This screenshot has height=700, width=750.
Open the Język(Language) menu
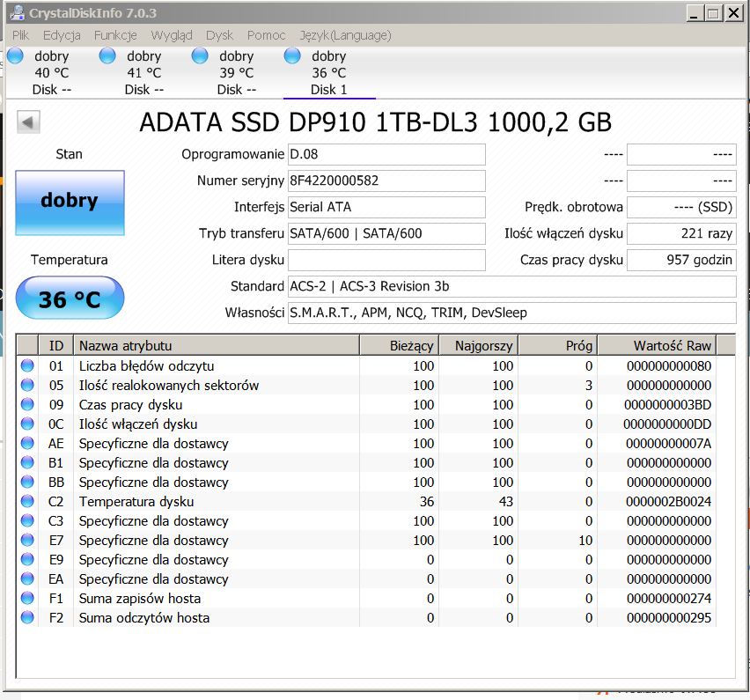pyautogui.click(x=345, y=35)
